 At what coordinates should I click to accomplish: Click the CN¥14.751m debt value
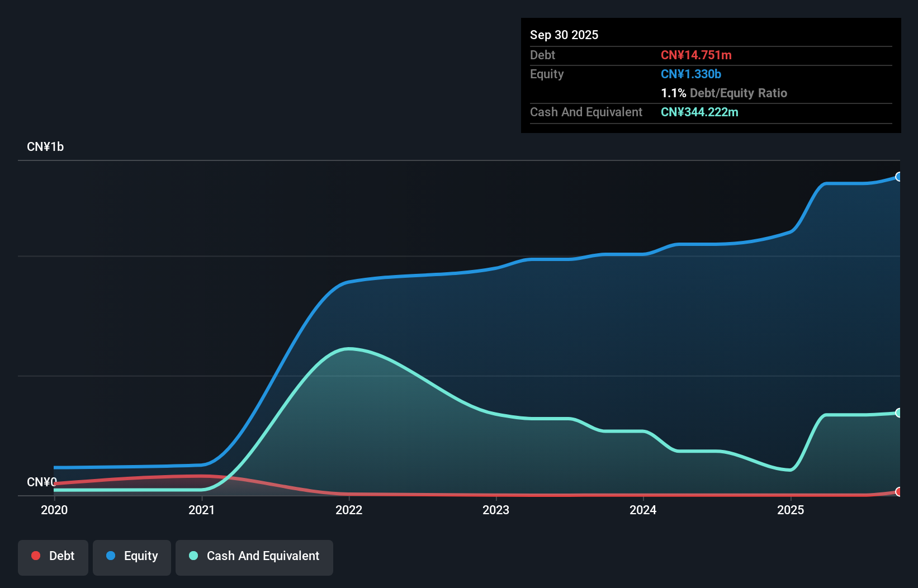[x=696, y=55]
